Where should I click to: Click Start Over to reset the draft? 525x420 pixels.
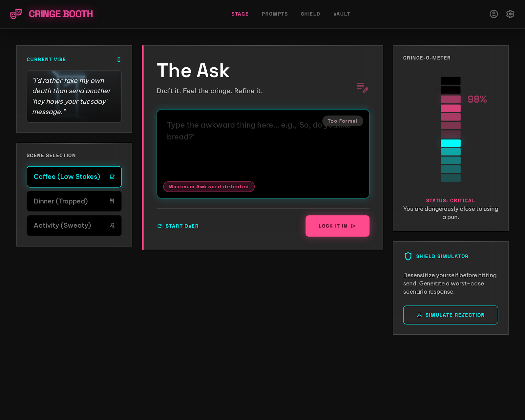[x=178, y=226]
